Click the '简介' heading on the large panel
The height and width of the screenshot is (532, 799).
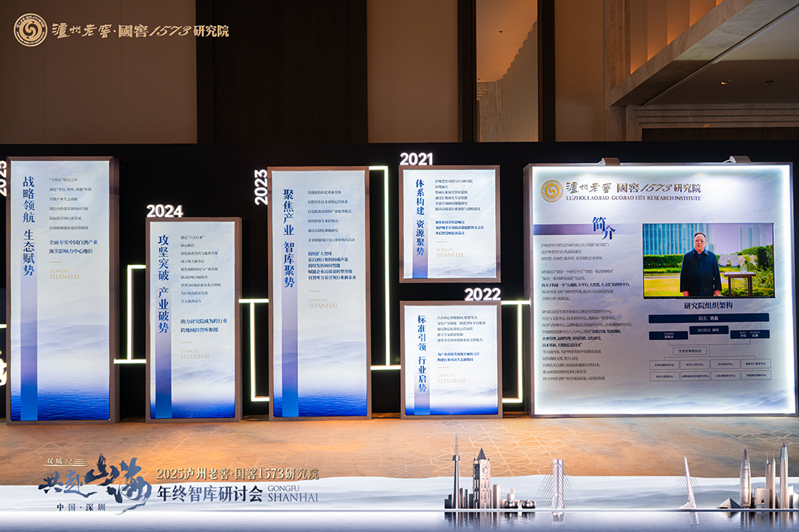click(604, 227)
